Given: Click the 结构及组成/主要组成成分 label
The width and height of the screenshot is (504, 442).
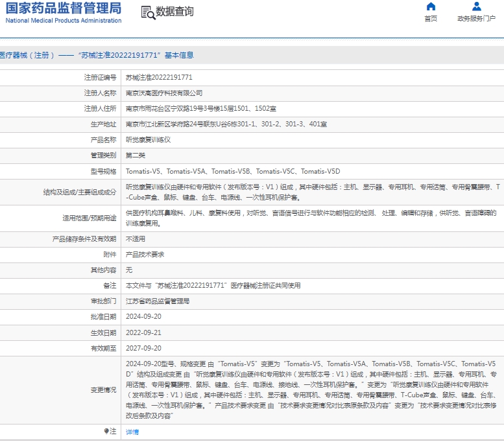Looking at the screenshot, I should 80,192.
